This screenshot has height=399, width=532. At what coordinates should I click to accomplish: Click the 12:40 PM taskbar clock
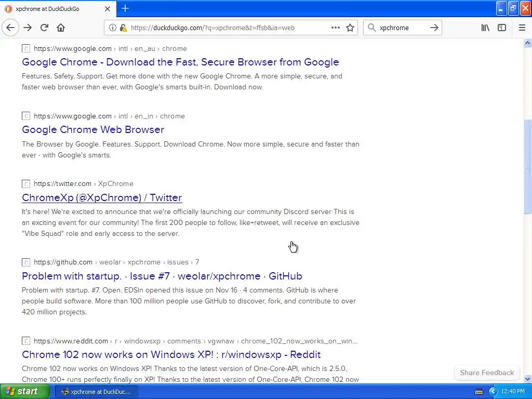click(x=513, y=392)
